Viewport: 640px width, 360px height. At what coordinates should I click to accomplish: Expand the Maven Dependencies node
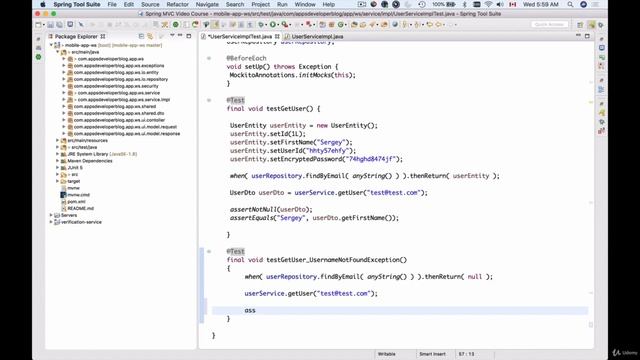(58, 161)
